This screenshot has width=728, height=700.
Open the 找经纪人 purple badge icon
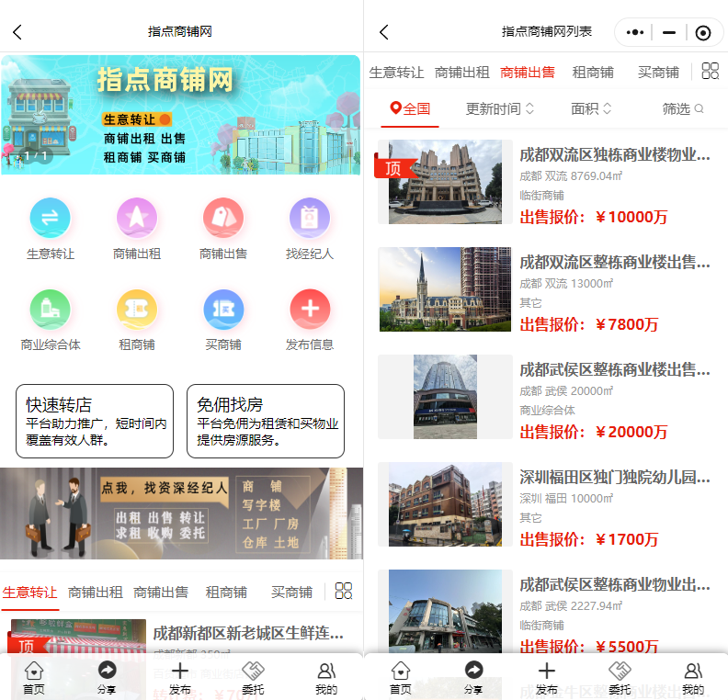(310, 218)
